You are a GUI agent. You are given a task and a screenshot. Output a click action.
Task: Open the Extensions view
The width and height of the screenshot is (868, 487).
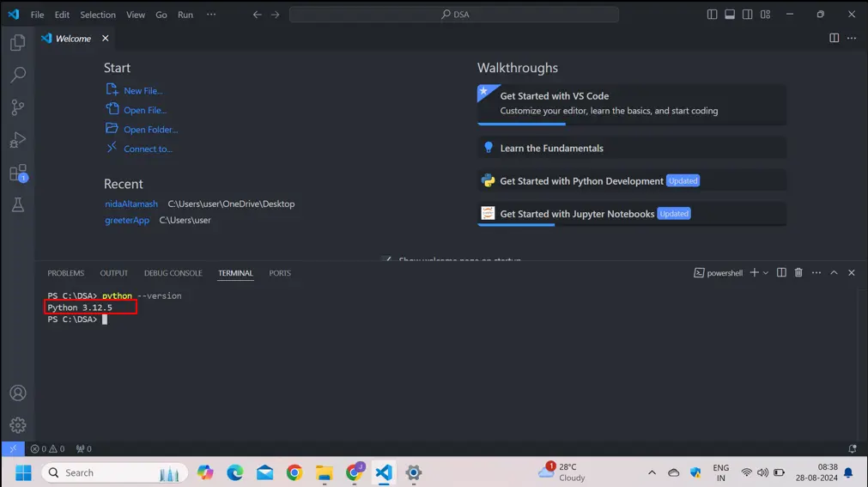click(18, 173)
